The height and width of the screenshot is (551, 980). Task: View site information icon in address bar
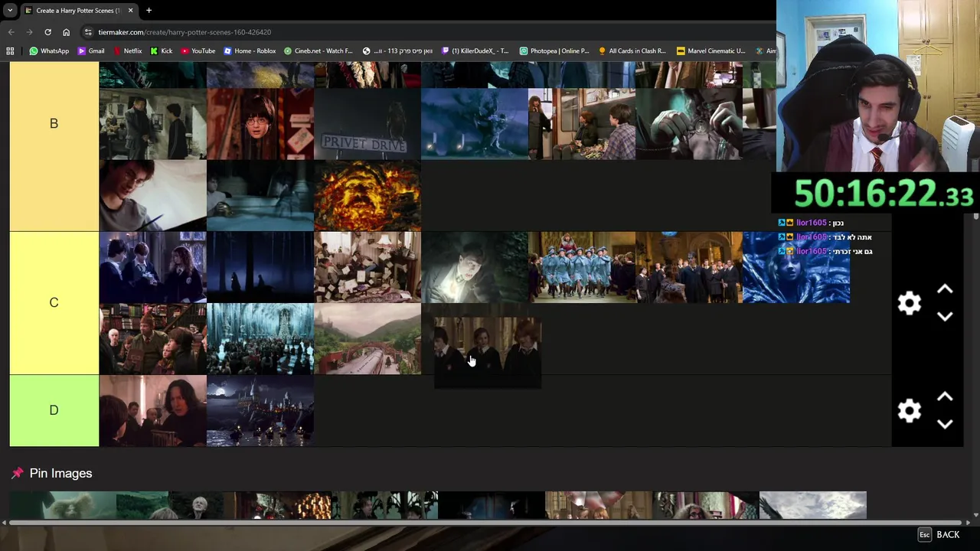tap(89, 32)
